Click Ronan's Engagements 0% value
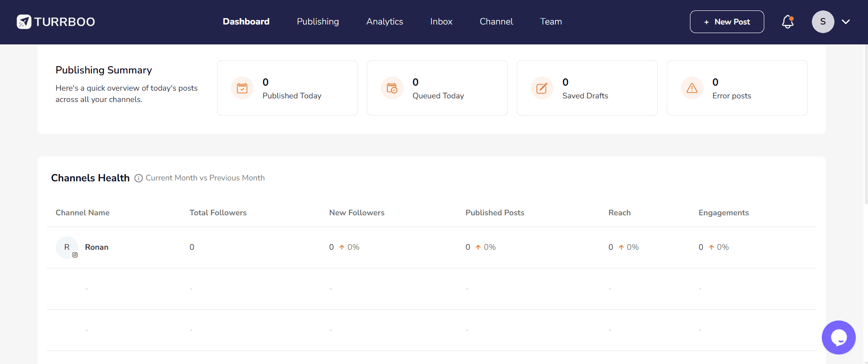The image size is (868, 364). (x=723, y=248)
